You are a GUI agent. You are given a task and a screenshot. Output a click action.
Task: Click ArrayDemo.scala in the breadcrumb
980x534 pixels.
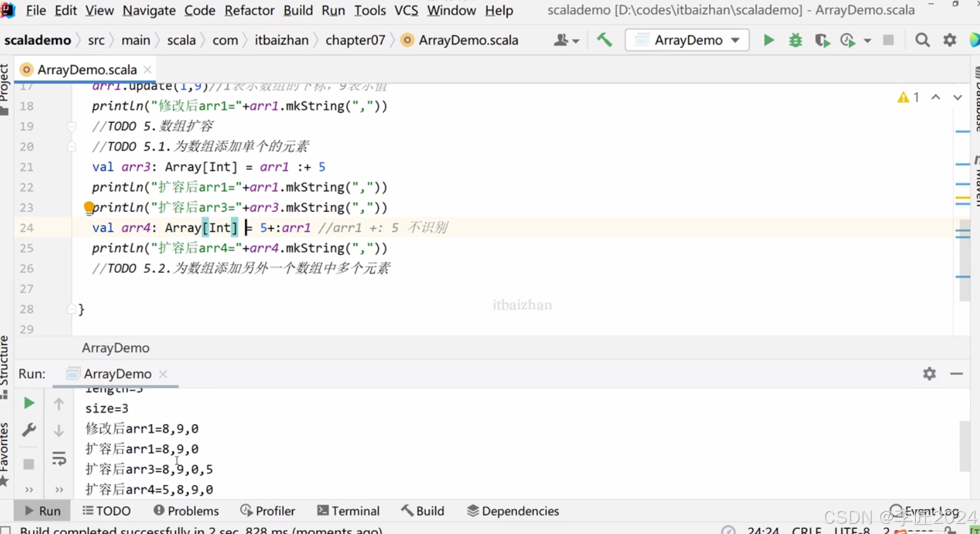point(461,40)
